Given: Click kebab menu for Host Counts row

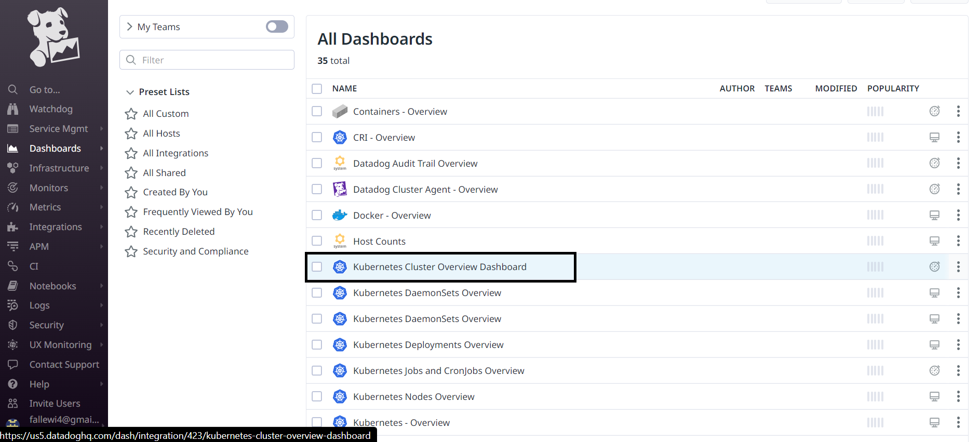Looking at the screenshot, I should pos(958,241).
